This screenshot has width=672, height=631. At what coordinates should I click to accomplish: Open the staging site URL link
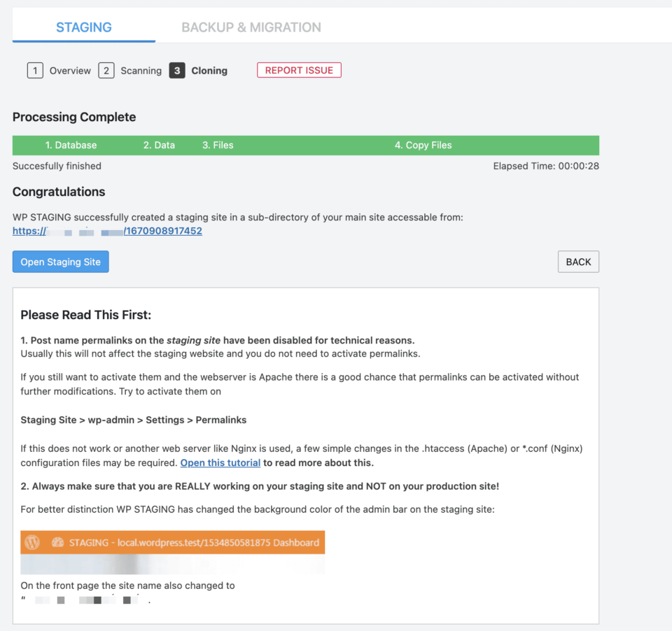click(107, 231)
